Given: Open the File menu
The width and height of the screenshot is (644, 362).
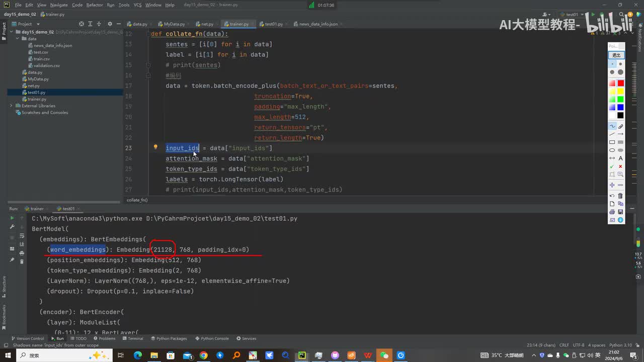Looking at the screenshot, I should 18,5.
